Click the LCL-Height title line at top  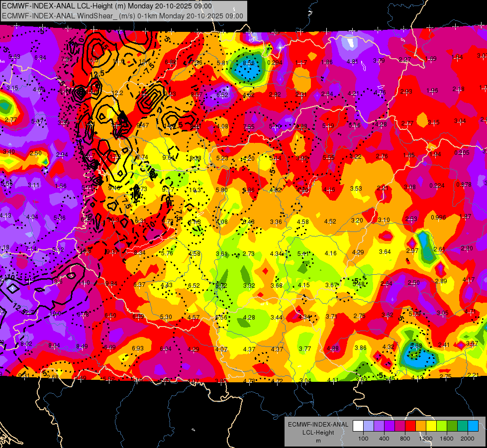pos(107,6)
